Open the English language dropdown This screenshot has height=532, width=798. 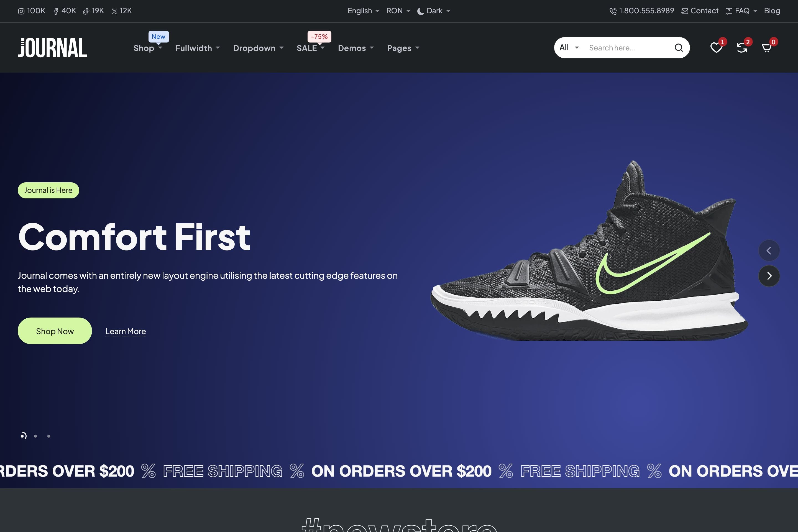(363, 11)
